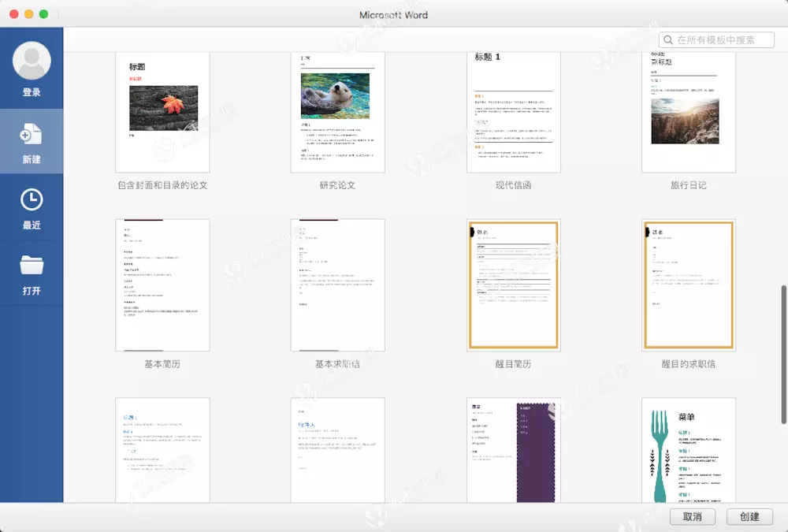Click the user avatar login icon
Screen dimensions: 788x532
(32, 61)
